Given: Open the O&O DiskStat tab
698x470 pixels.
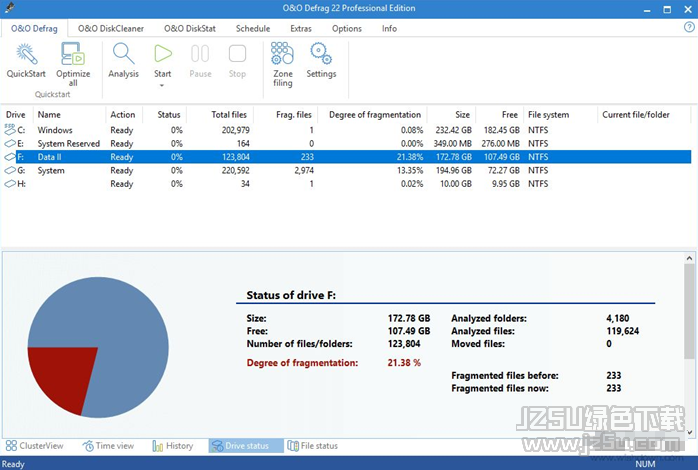Looking at the screenshot, I should 190,28.
